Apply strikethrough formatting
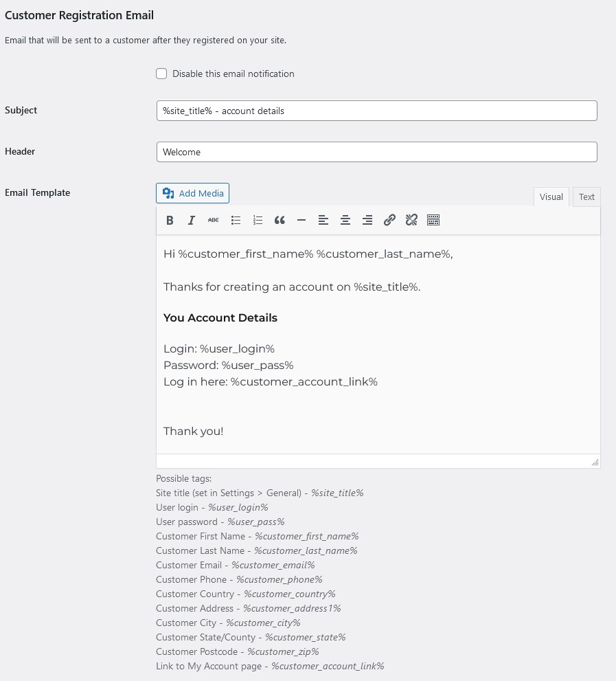Image resolution: width=616 pixels, height=681 pixels. click(x=214, y=220)
